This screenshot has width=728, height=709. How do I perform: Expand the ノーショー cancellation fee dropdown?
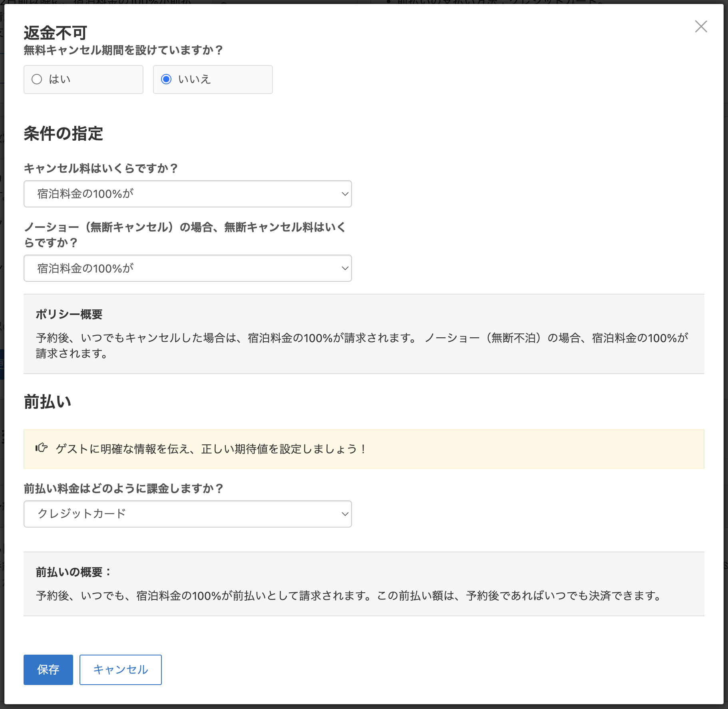[x=187, y=268]
